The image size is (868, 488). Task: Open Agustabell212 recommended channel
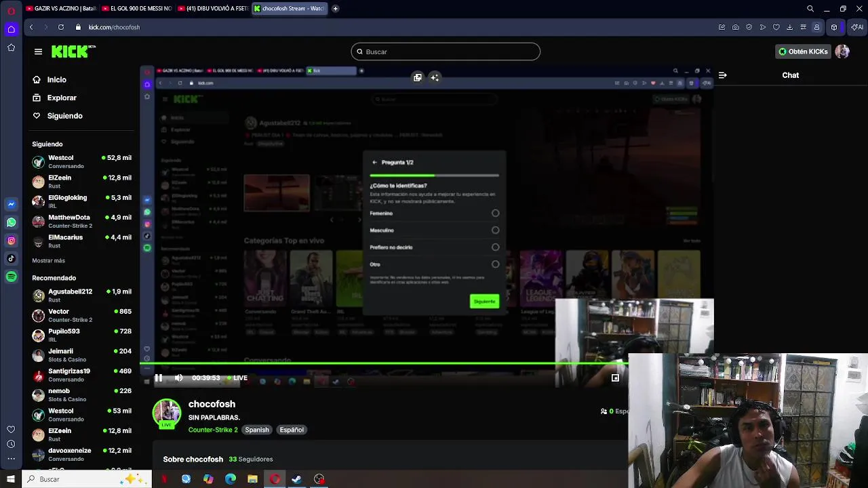tap(82, 296)
